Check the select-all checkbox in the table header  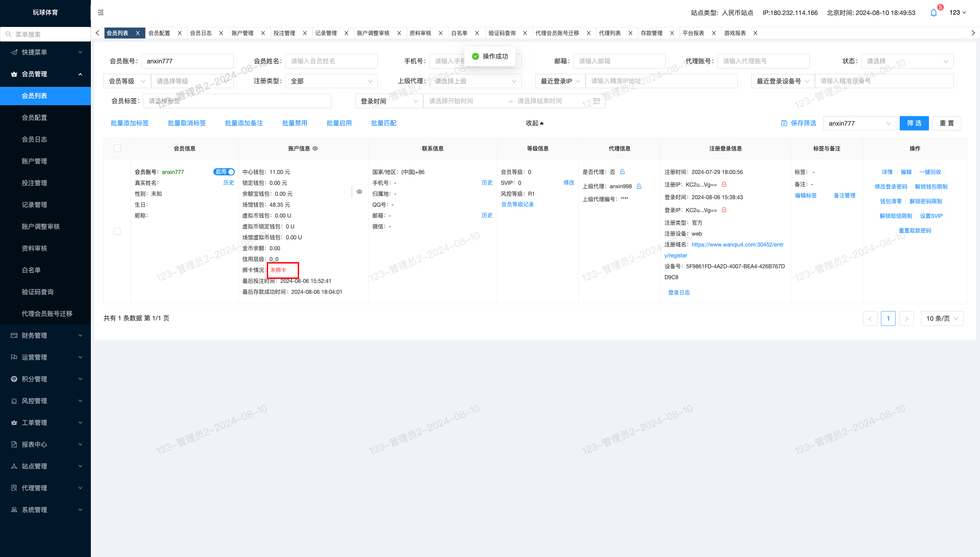point(117,148)
